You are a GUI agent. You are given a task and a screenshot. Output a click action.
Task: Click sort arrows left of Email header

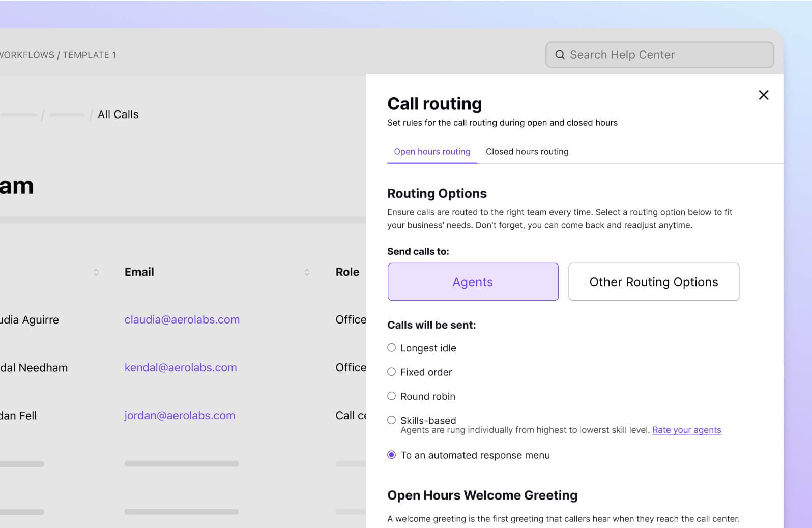(96, 272)
